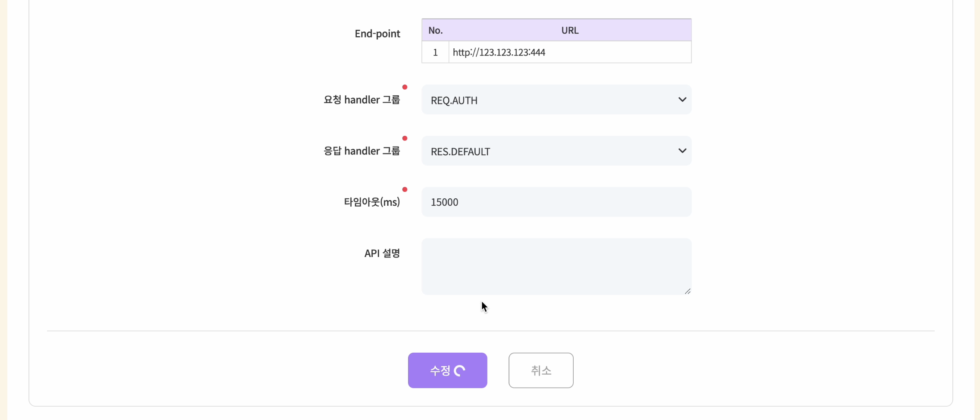Click the No. column header in the End-point table
The image size is (980, 420).
(x=435, y=30)
